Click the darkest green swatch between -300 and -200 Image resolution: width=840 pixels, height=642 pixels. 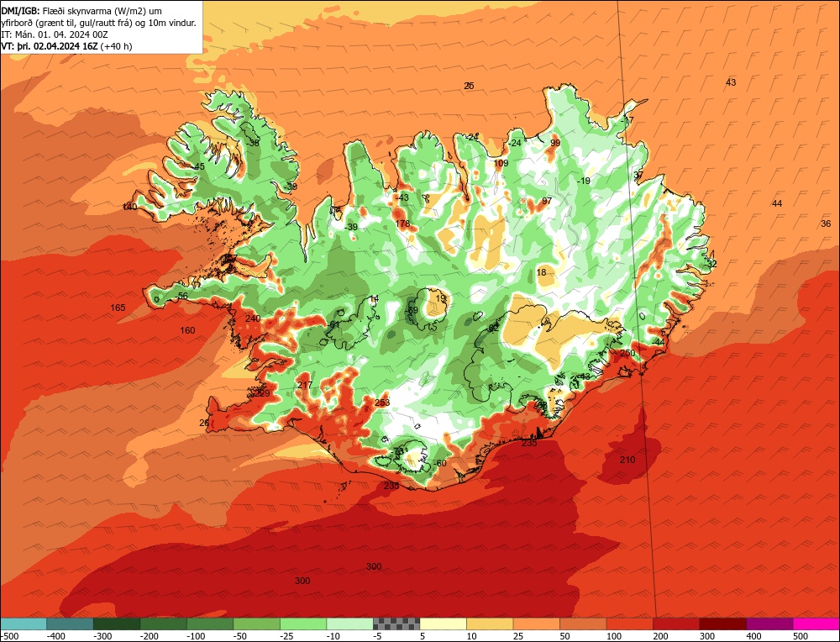(116, 624)
